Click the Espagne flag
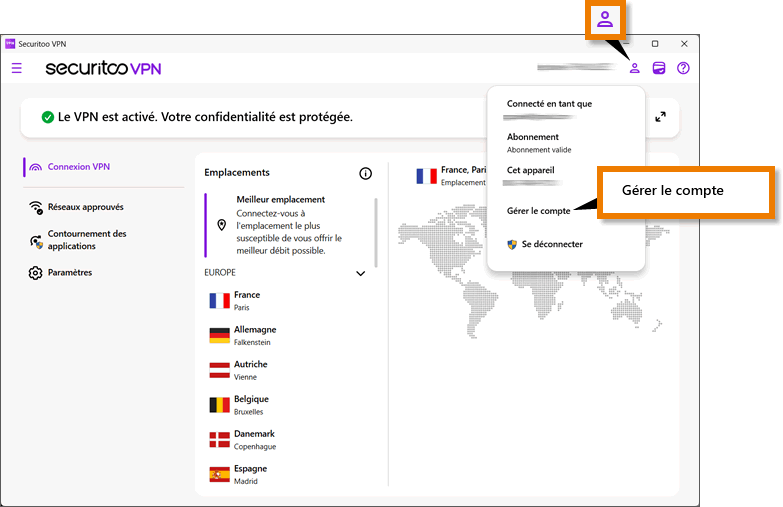This screenshot has height=507, width=783. tap(219, 475)
